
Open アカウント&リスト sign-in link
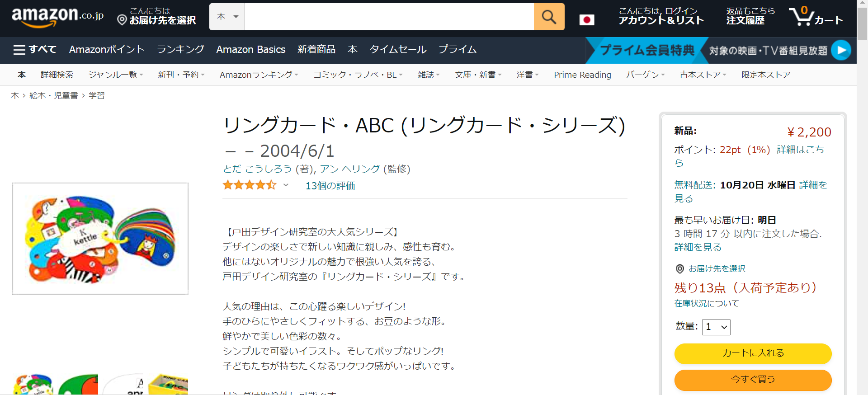(661, 16)
